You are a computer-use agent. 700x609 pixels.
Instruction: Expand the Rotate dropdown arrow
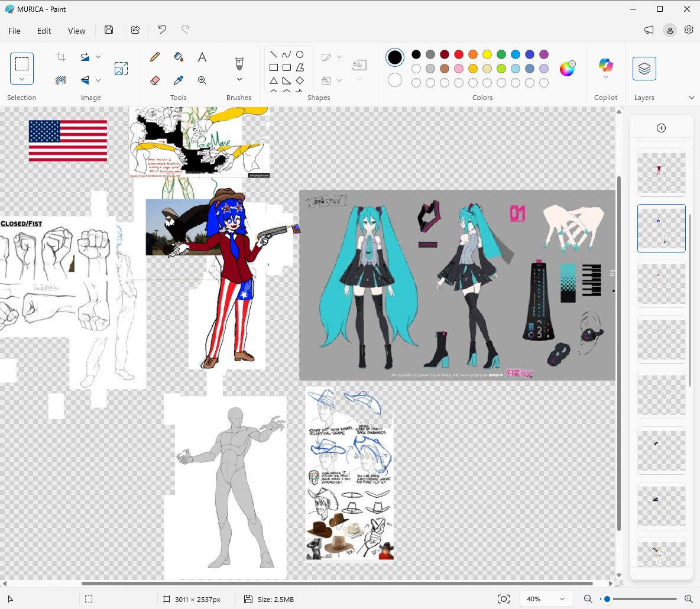98,57
